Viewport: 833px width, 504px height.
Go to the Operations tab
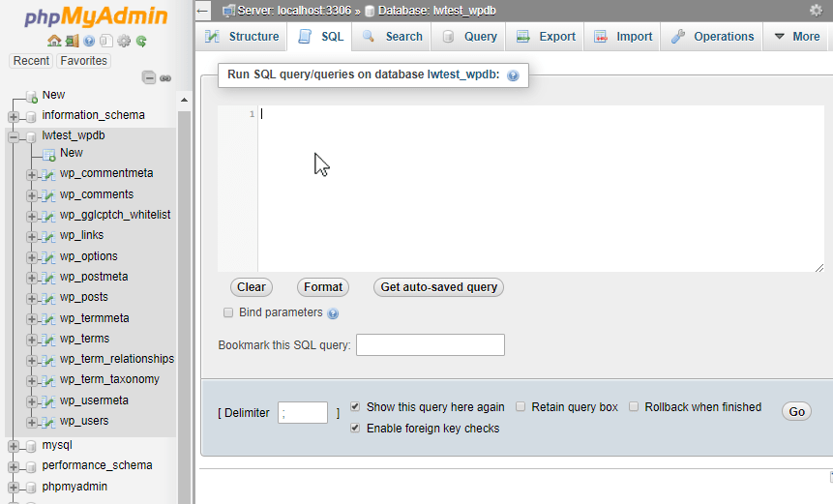click(x=711, y=37)
